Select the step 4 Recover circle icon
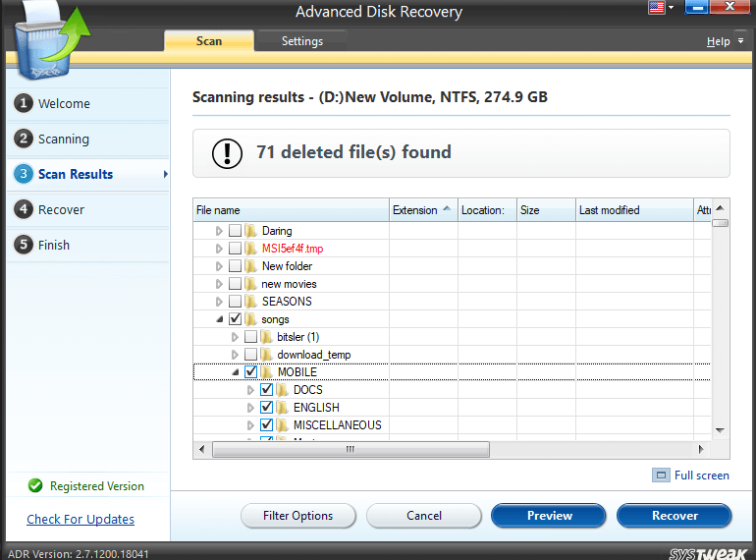Viewport: 756px width, 560px height. coord(23,210)
